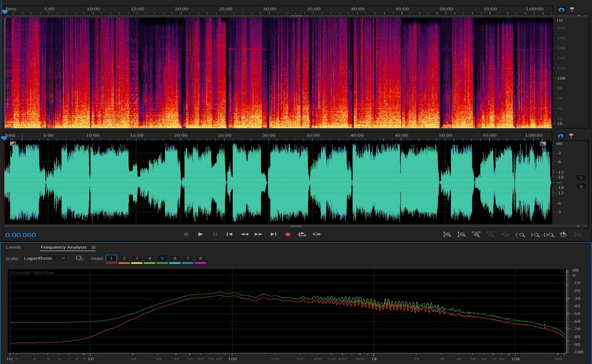Viewport: 592px width, 364px height.
Task: Toggle snapping magnet in top spectral ruler
Action: point(561,10)
